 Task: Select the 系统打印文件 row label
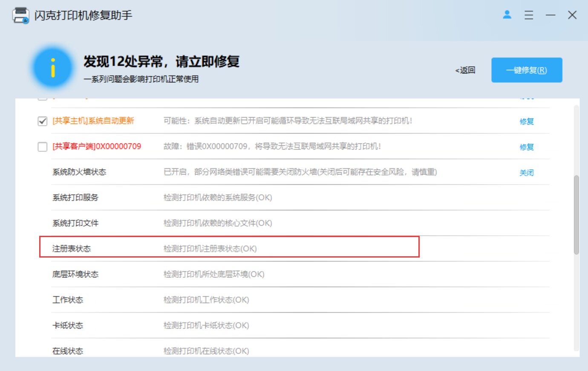pyautogui.click(x=75, y=223)
